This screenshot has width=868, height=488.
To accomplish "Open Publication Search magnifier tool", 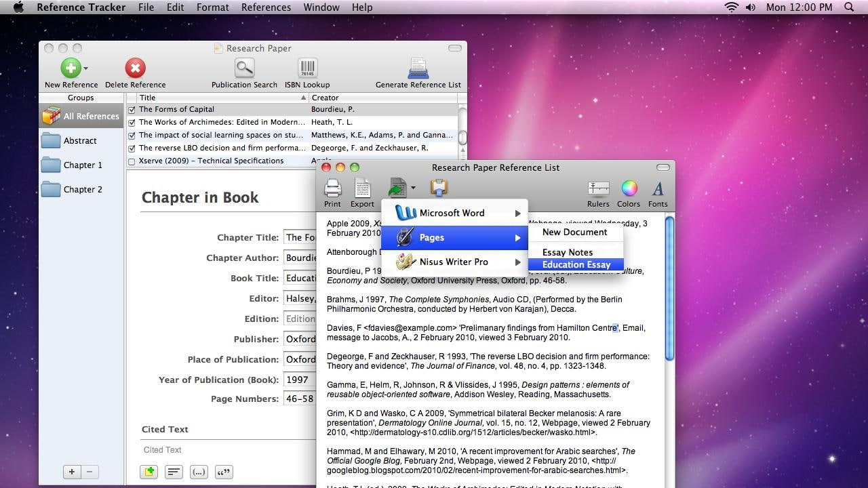I will [x=244, y=68].
